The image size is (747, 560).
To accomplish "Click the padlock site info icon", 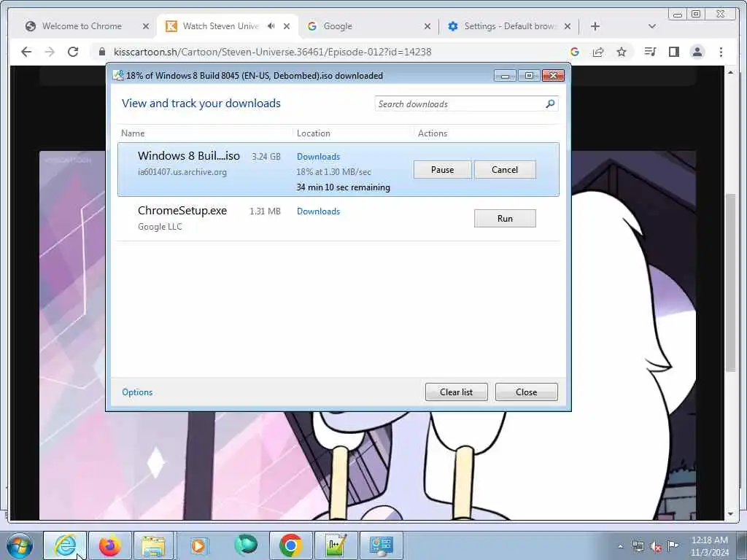I will click(x=102, y=52).
